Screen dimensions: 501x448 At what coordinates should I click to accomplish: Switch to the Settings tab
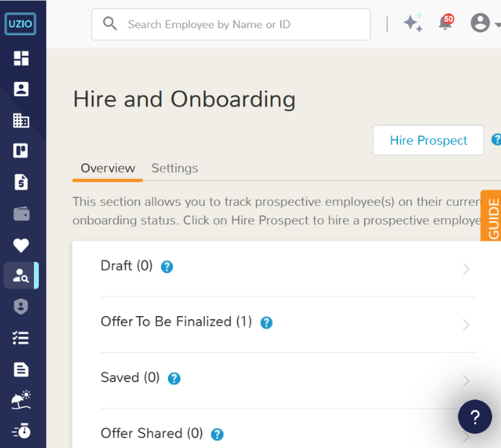pos(174,168)
